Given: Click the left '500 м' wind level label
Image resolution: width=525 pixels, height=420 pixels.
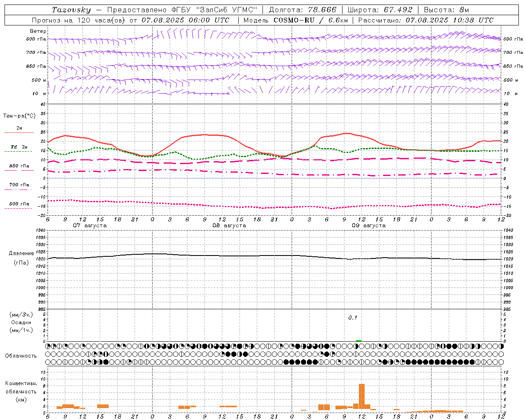Looking at the screenshot, I should pyautogui.click(x=39, y=80).
